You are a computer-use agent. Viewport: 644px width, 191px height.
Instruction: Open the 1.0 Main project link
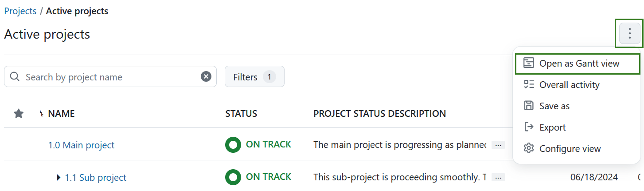coord(81,145)
